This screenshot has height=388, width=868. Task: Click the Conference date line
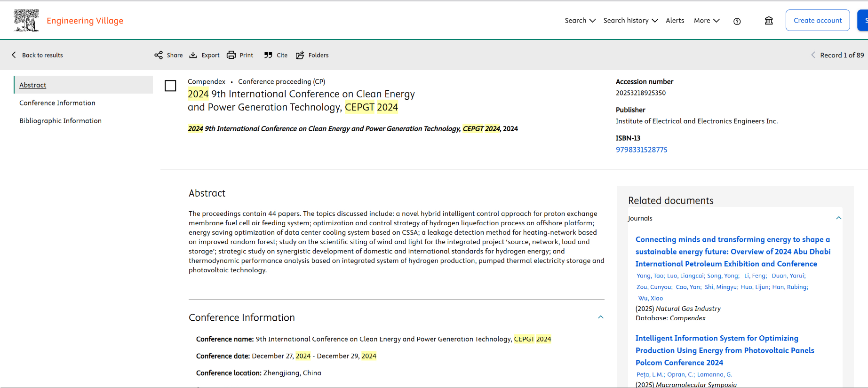pyautogui.click(x=286, y=356)
